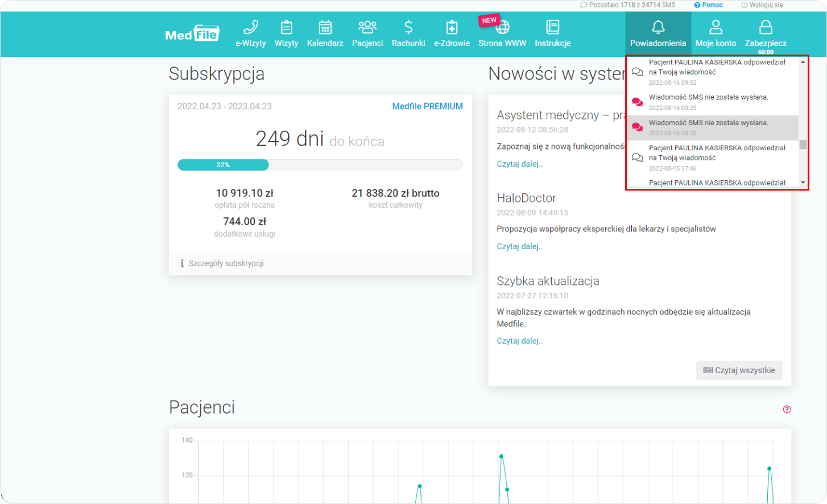This screenshot has height=504, width=827.
Task: Click notification list scrollbar thumb
Action: pos(803,144)
